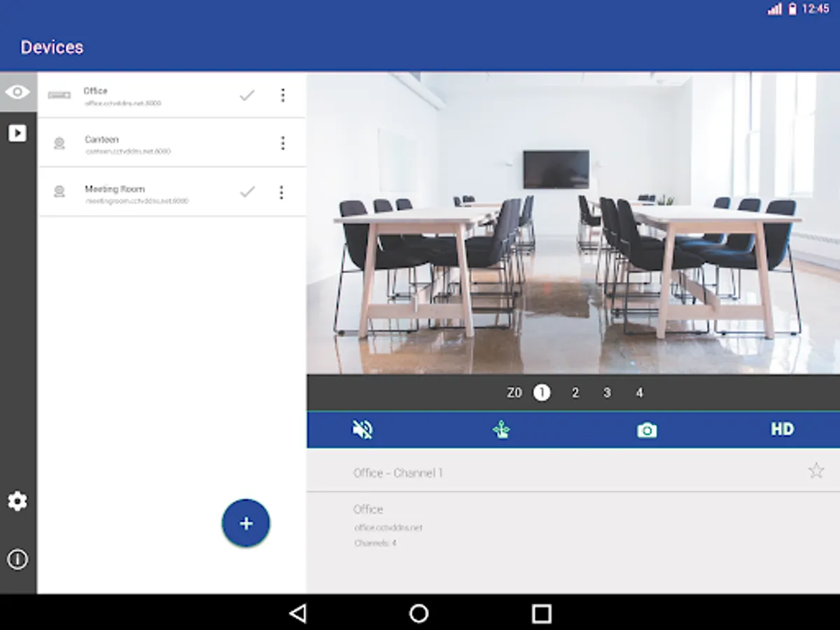Toggle HD stream quality
The width and height of the screenshot is (840, 630).
click(x=783, y=429)
